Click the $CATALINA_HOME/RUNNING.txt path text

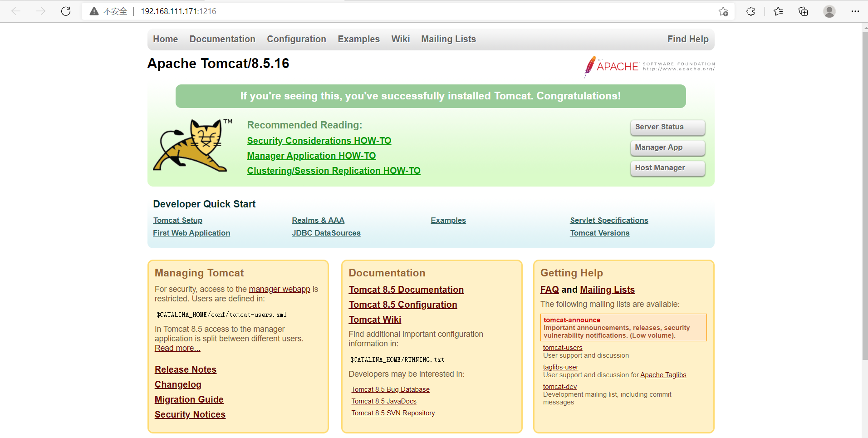tap(397, 359)
